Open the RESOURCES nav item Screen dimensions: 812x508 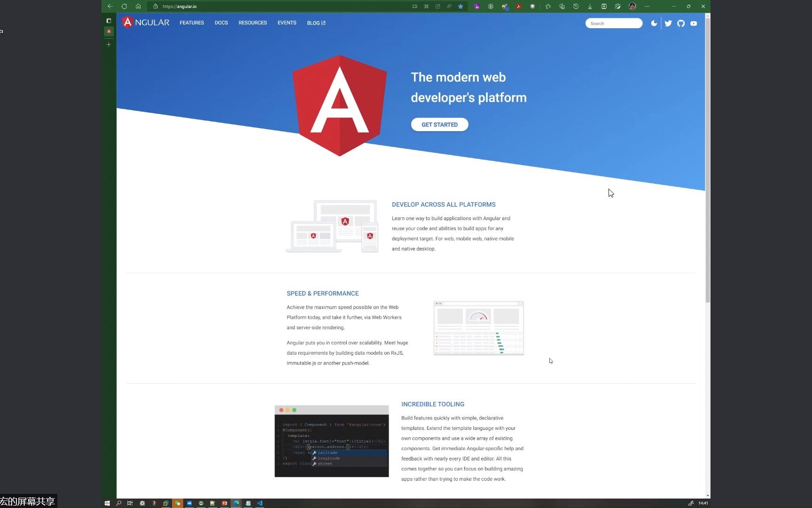click(253, 23)
